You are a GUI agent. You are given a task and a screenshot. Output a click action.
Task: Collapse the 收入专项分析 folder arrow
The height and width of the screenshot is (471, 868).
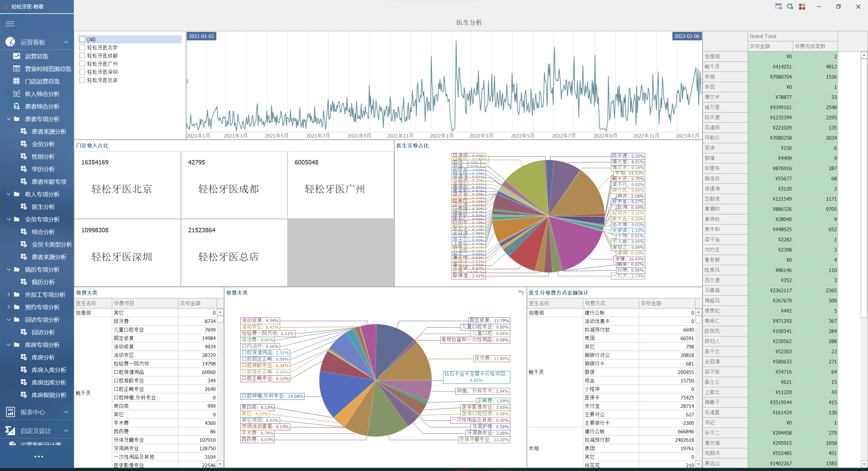click(9, 194)
